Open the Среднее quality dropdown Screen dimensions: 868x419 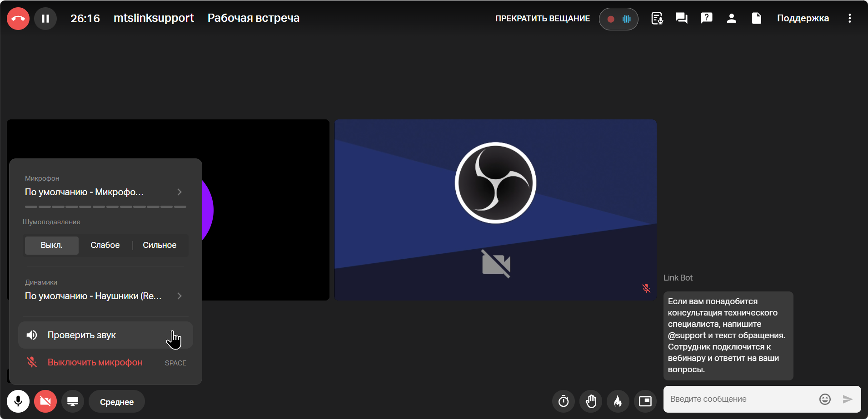tap(117, 402)
